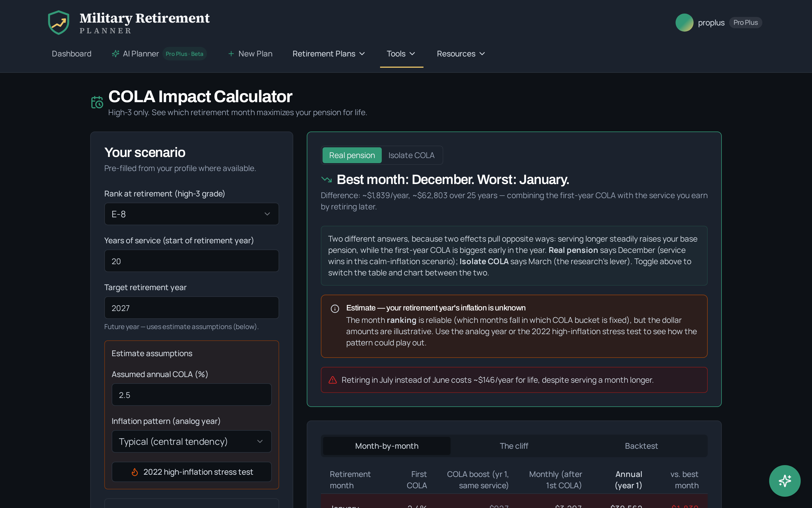Click the Assumed annual COLA field
Viewport: 812px width, 508px height.
[x=192, y=395]
